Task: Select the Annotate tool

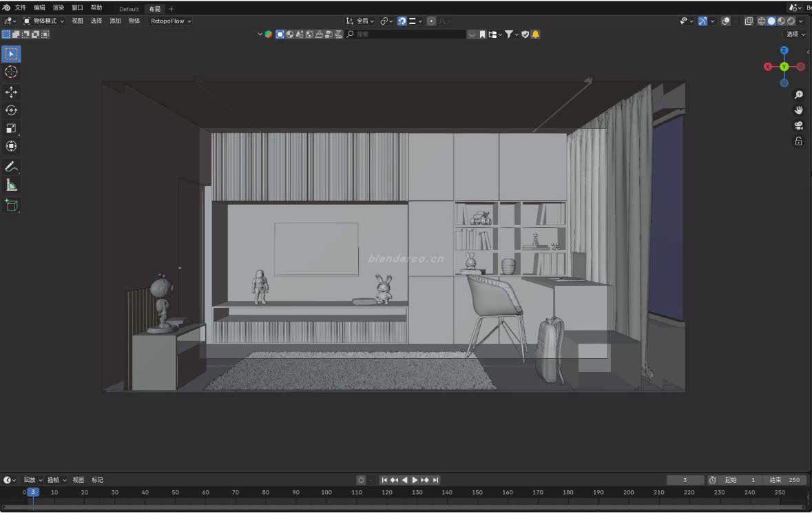Action: point(11,167)
